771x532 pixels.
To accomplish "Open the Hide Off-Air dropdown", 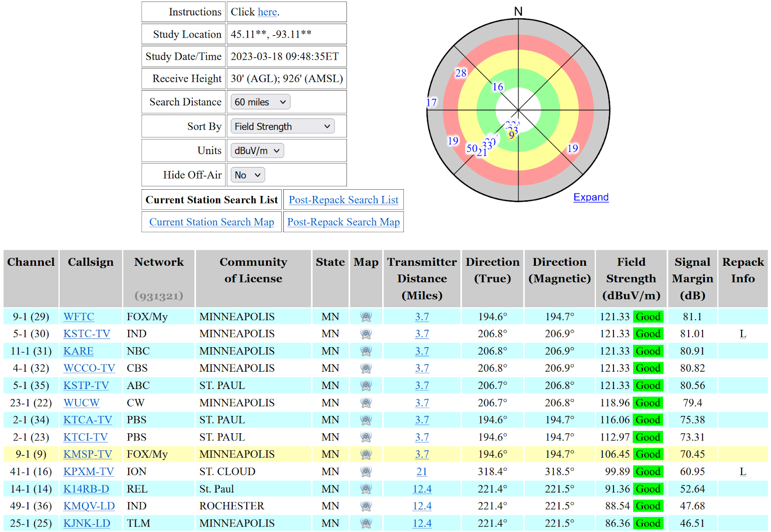I will pyautogui.click(x=248, y=175).
